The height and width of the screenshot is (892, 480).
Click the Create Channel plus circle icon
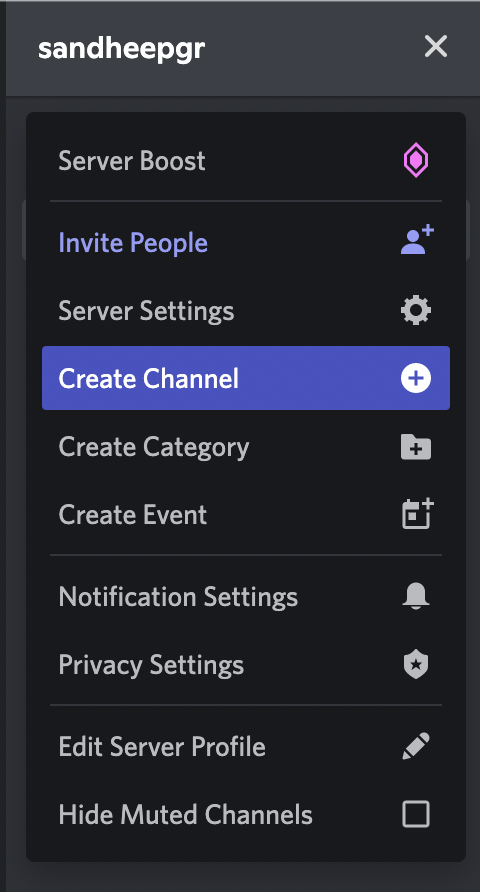(x=416, y=378)
